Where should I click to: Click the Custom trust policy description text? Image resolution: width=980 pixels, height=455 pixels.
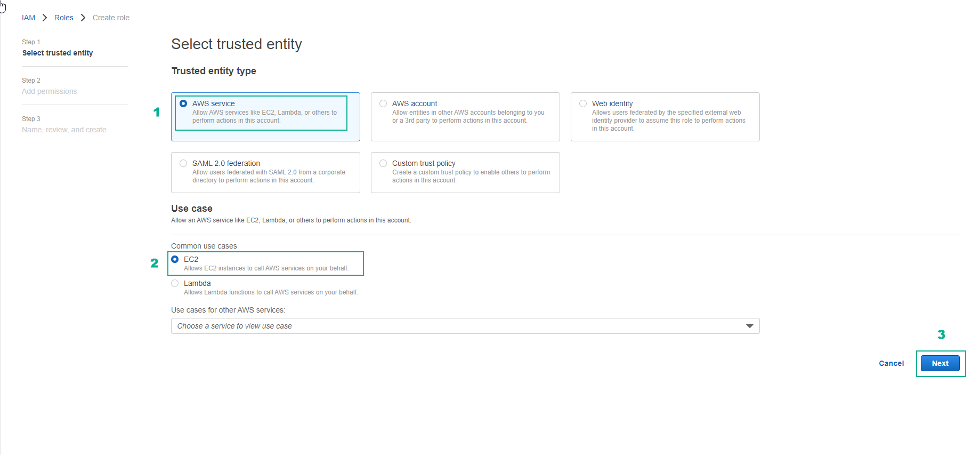(x=471, y=176)
